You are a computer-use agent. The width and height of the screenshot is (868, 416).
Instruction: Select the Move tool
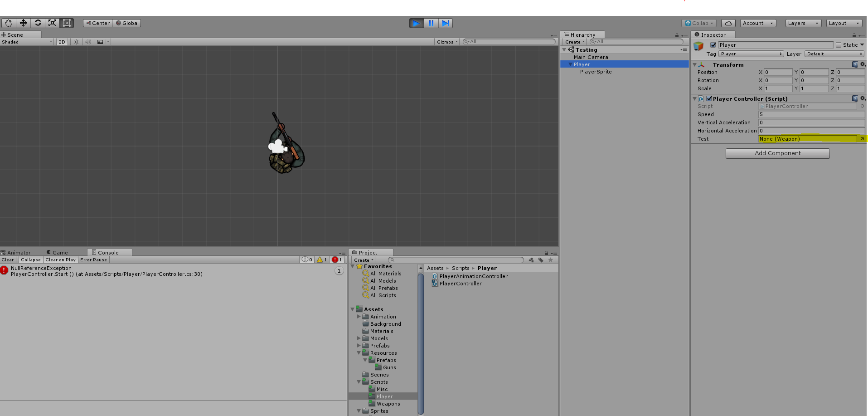coord(23,23)
